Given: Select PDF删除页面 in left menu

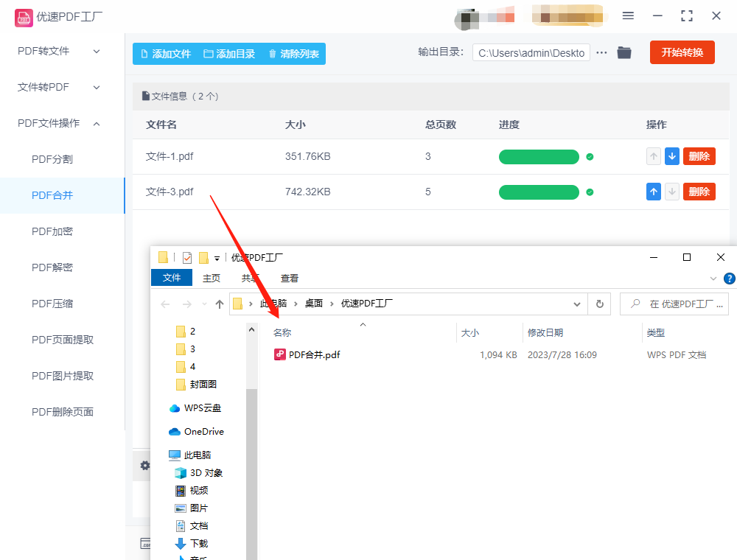Looking at the screenshot, I should pyautogui.click(x=63, y=412).
